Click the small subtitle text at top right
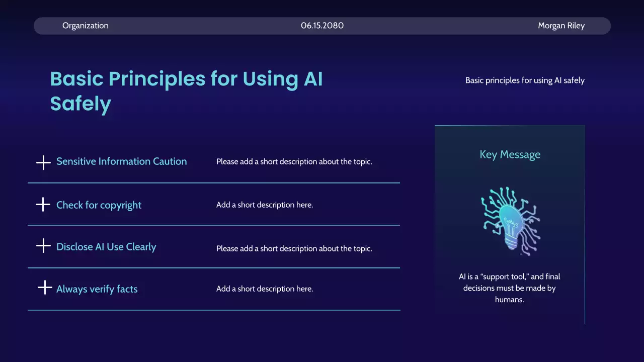 [525, 80]
